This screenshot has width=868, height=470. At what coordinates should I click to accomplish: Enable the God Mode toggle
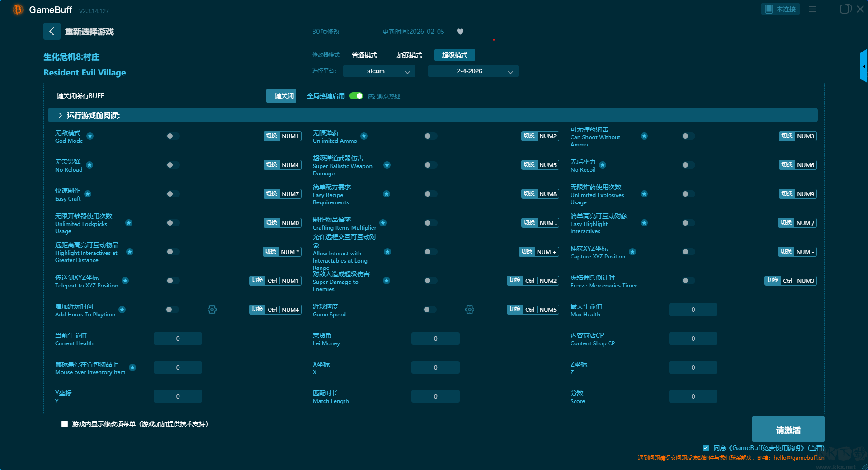[x=172, y=136]
